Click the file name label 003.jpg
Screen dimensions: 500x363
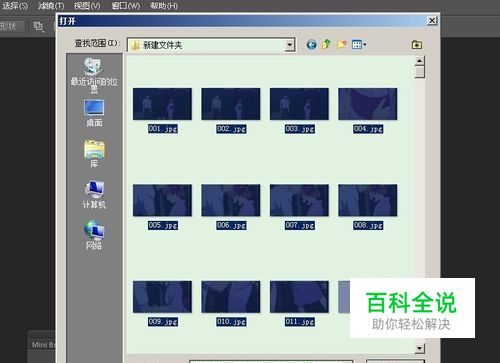pos(300,129)
